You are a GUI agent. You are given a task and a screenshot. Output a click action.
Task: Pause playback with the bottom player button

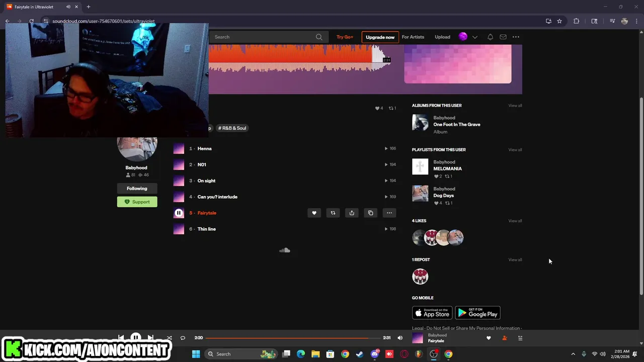click(x=136, y=337)
